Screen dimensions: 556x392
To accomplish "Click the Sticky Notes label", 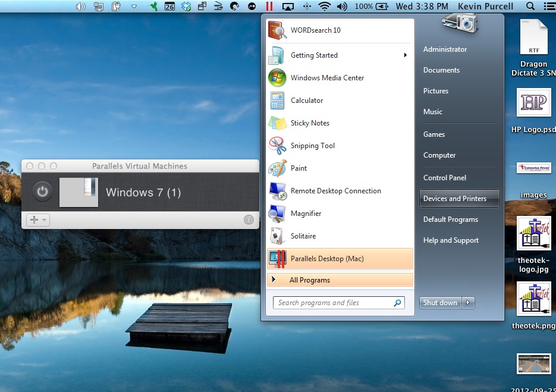I will click(310, 123).
